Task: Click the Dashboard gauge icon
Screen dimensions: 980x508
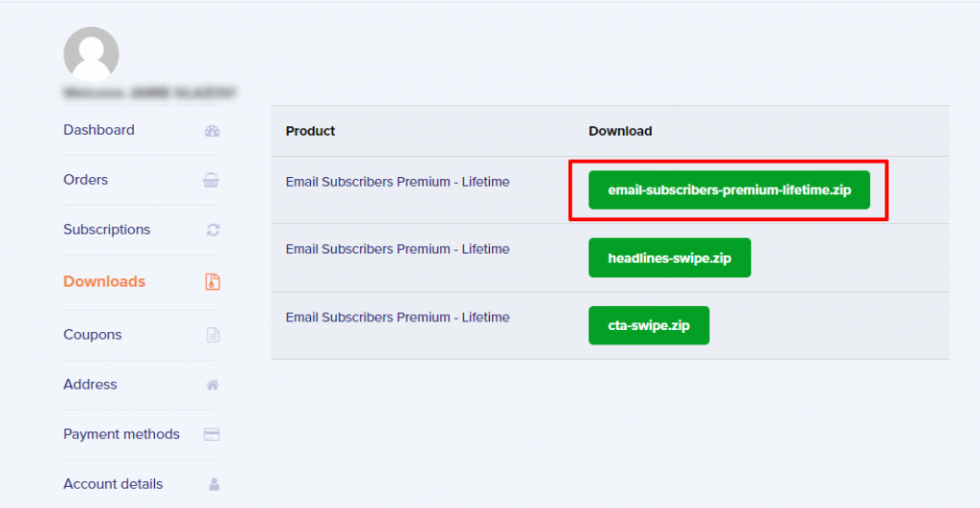Action: point(212,131)
